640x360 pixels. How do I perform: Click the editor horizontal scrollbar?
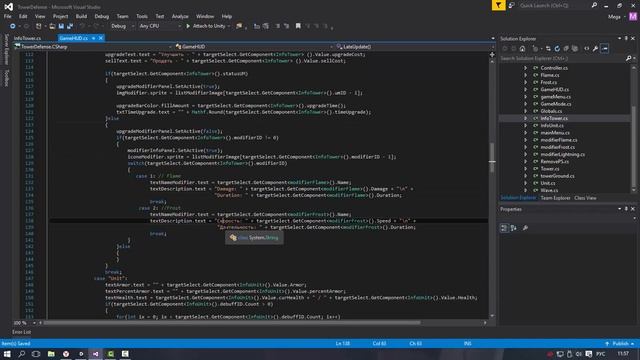point(232,323)
